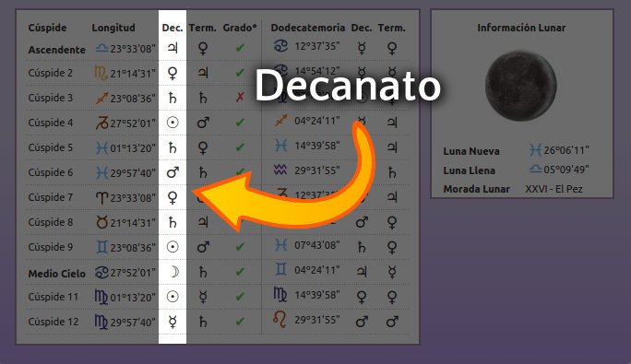Click the Sun decan symbol for Cúspide 4

tap(173, 123)
